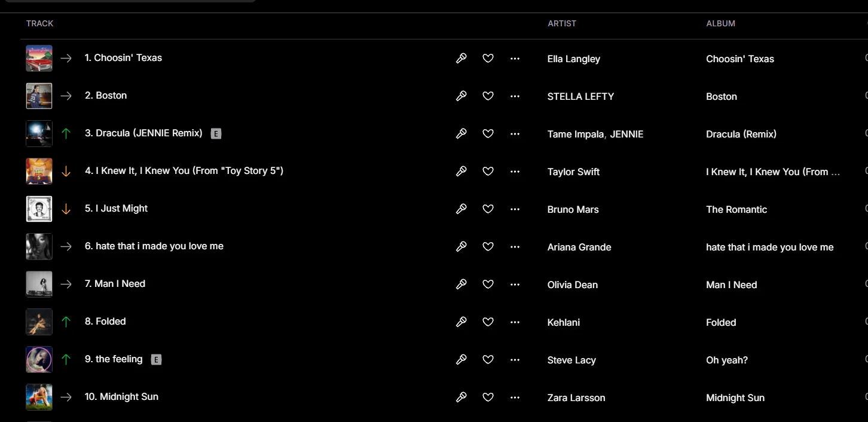
Task: Favorite Dracula (JENNIE Remix) using heart
Action: [x=488, y=134]
